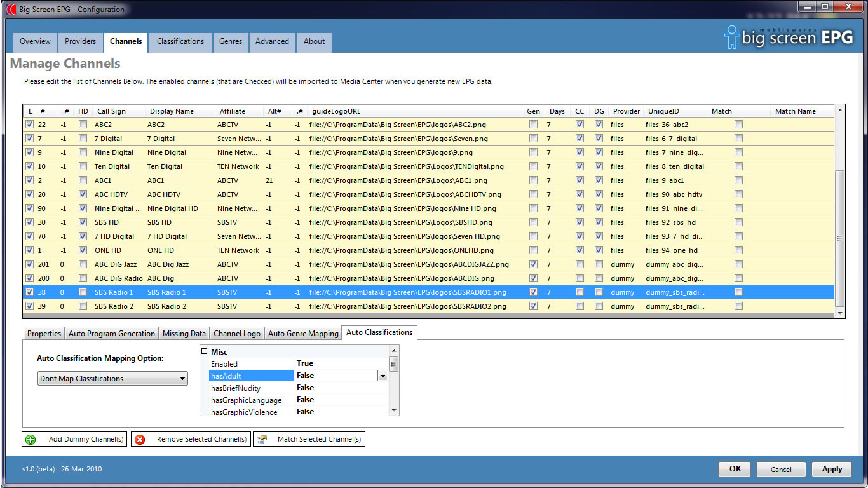This screenshot has width=868, height=488.
Task: Click Remove Selected Channel(s) button
Action: 191,439
